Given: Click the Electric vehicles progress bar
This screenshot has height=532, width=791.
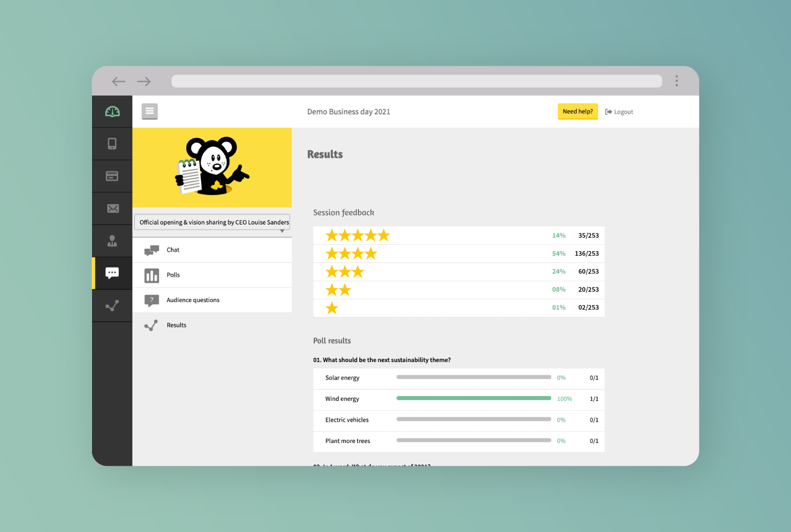Looking at the screenshot, I should 474,419.
